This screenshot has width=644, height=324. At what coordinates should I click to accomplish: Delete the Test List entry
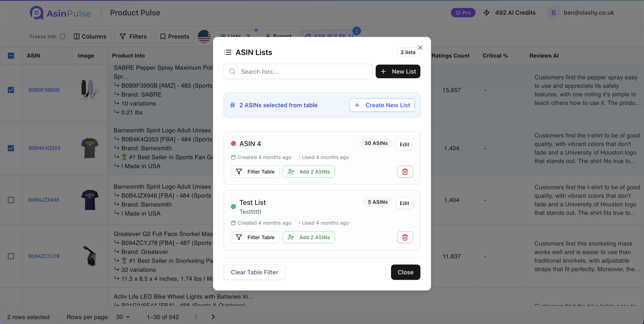tap(405, 237)
